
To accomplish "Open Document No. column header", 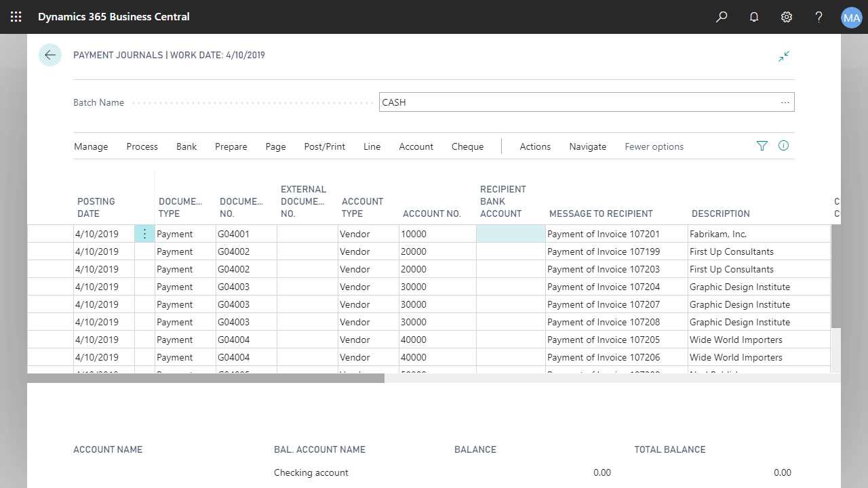I will click(x=241, y=207).
